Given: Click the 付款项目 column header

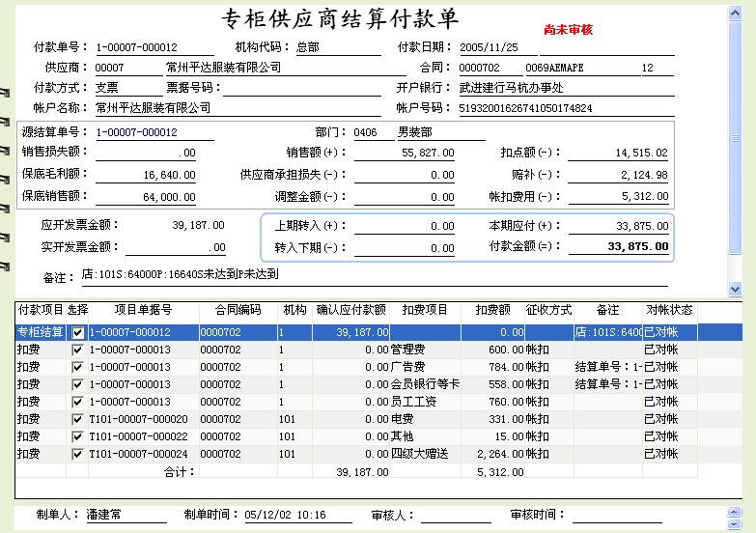Looking at the screenshot, I should (x=41, y=310).
